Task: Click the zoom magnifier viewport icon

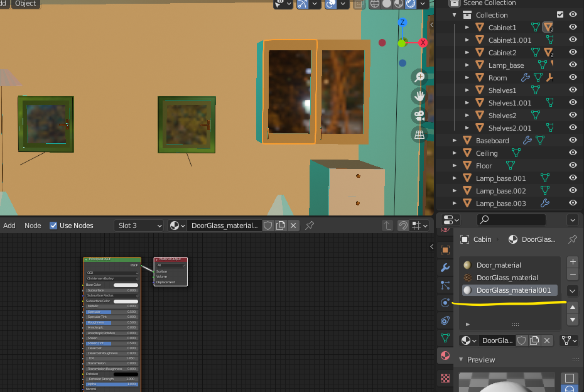Action: (419, 77)
